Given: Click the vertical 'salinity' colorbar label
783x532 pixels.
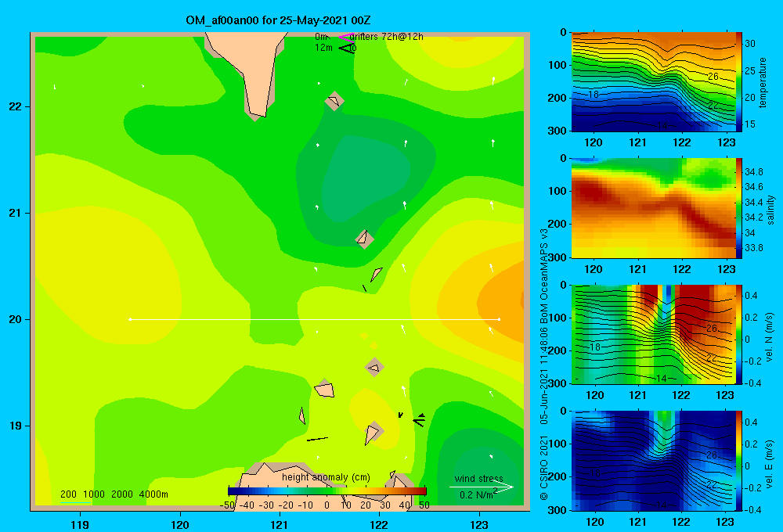Looking at the screenshot, I should pyautogui.click(x=770, y=210).
